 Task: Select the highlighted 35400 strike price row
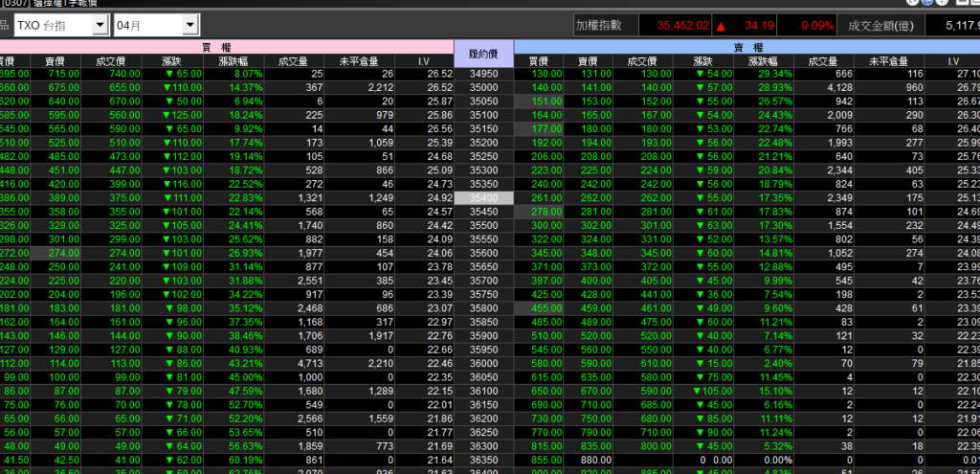pyautogui.click(x=483, y=196)
